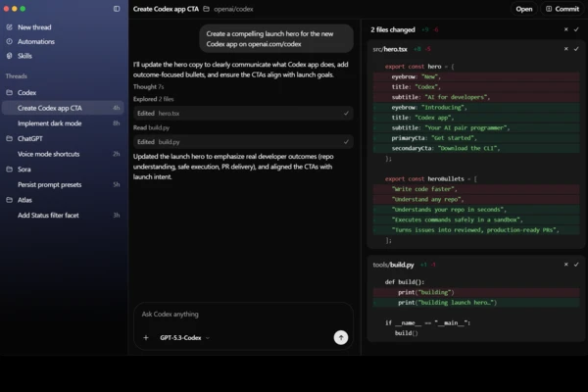Click the added line print building launch hero
This screenshot has height=392, width=588.
tap(476, 303)
